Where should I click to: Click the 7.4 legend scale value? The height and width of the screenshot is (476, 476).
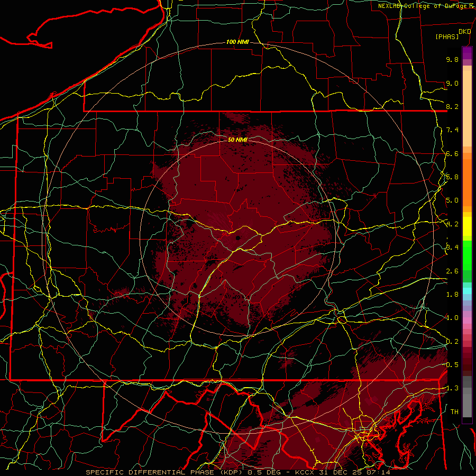[x=452, y=130]
